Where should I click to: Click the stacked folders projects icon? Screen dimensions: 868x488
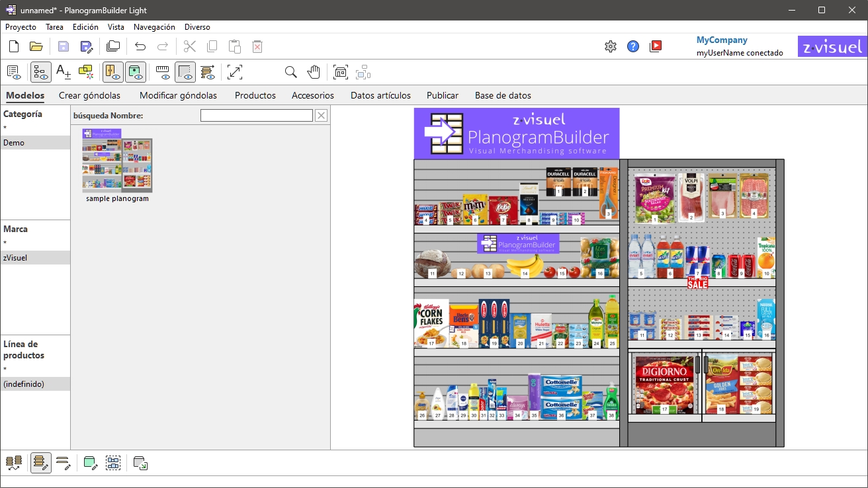coord(113,46)
